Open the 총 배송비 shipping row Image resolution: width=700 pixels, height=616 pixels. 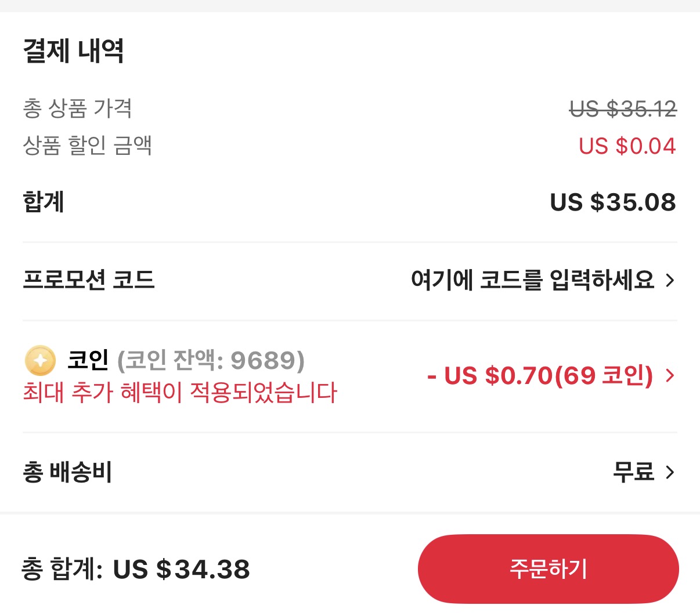point(67,472)
